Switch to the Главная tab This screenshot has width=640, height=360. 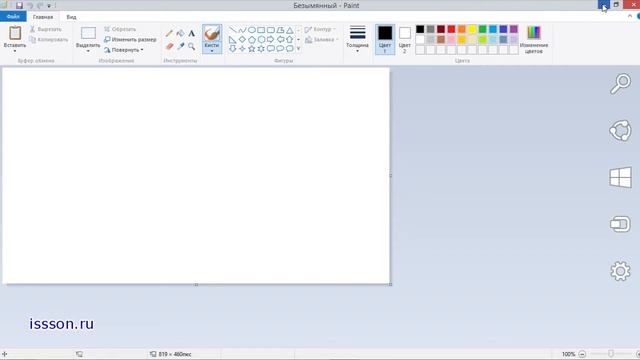click(x=43, y=17)
